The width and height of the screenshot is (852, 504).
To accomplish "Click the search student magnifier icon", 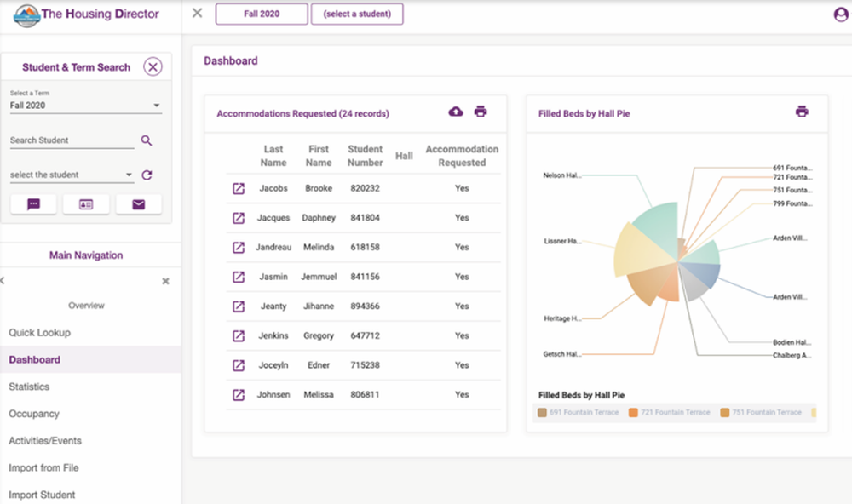I will 147,140.
